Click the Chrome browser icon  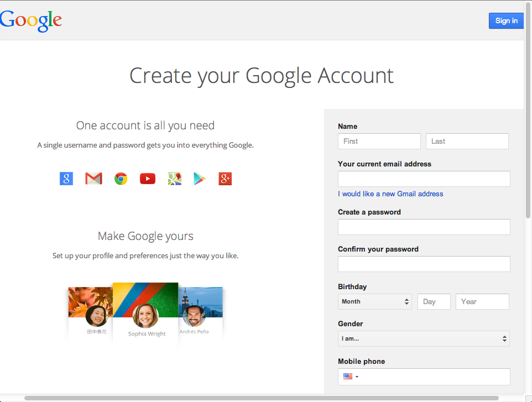pos(121,179)
